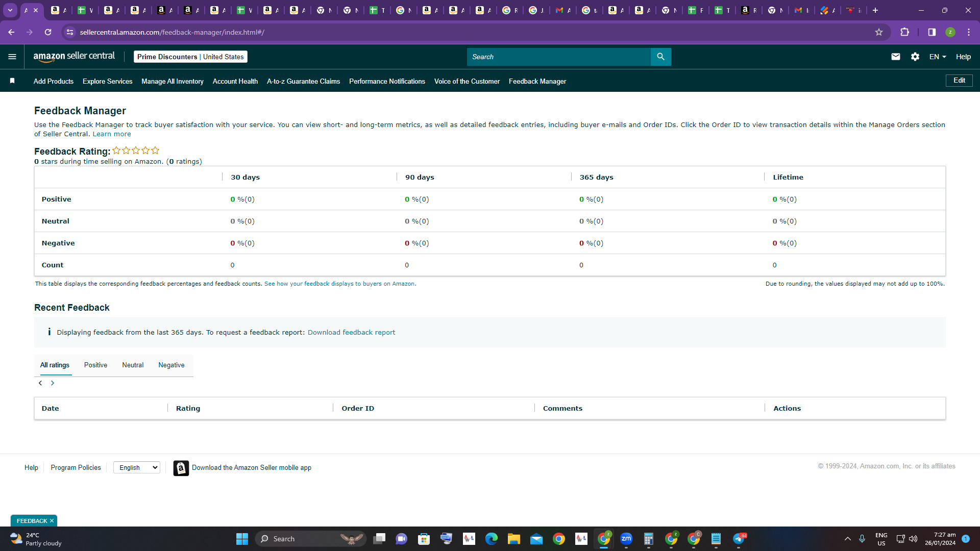The height and width of the screenshot is (551, 980).
Task: Click the search magnifier button
Action: pyautogui.click(x=660, y=57)
